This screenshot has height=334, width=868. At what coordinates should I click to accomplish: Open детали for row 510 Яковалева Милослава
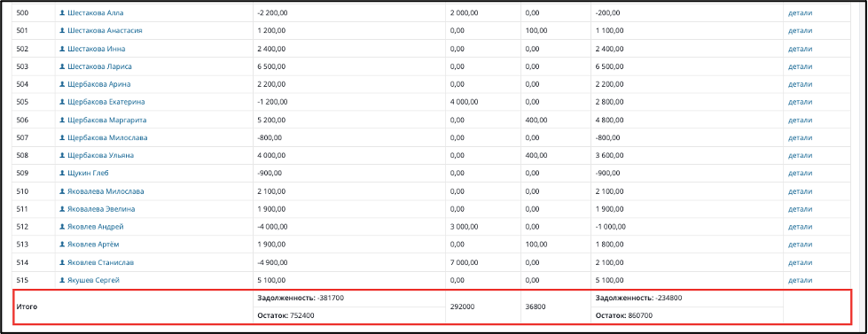800,191
